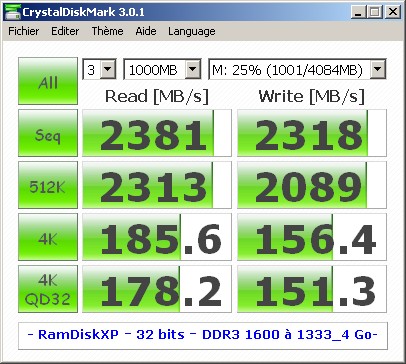
Task: Select the 4K QD32 write result 151.3
Action: tap(312, 289)
